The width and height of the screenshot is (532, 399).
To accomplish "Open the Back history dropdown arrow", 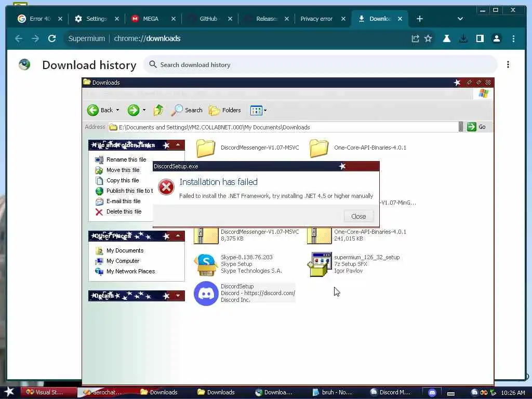I will pos(118,110).
